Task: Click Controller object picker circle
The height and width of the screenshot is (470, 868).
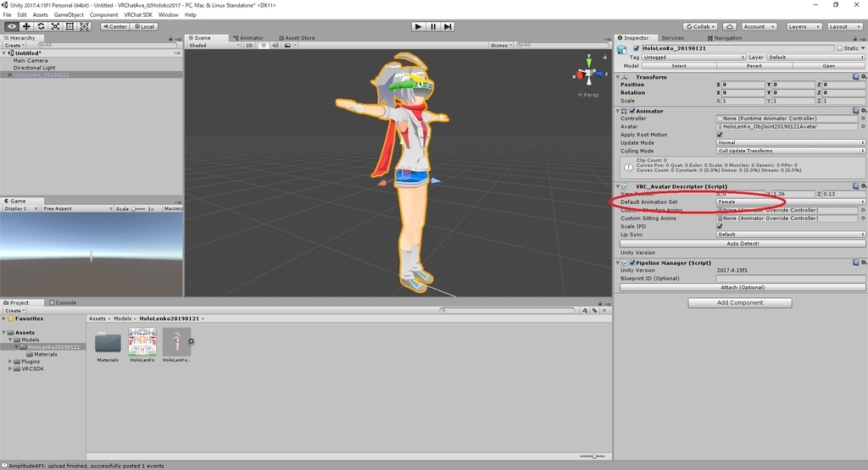Action: (x=862, y=119)
